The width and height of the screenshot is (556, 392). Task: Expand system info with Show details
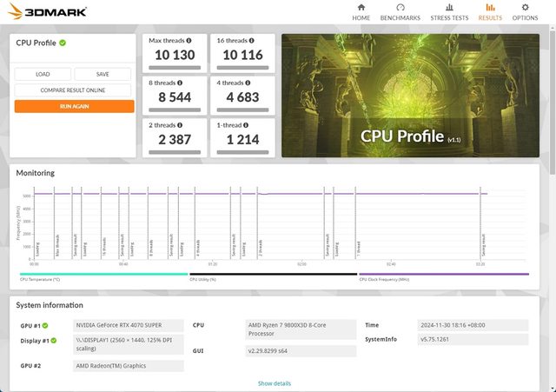point(275,383)
